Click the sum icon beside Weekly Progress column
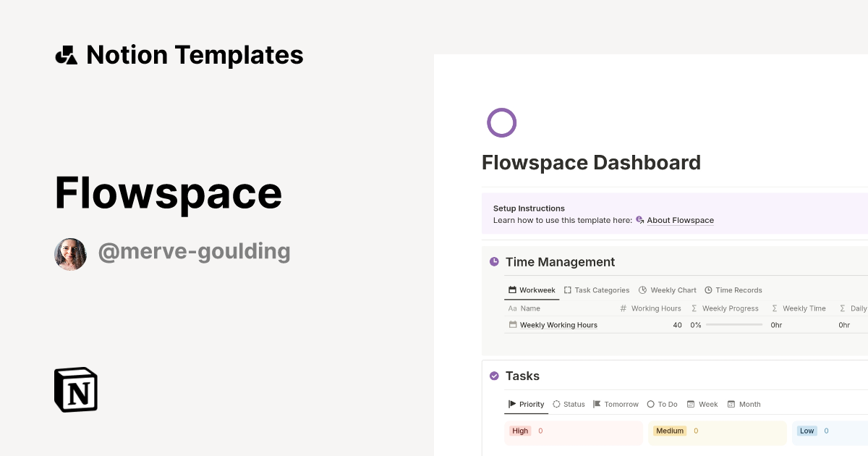This screenshot has width=868, height=456. [x=693, y=308]
